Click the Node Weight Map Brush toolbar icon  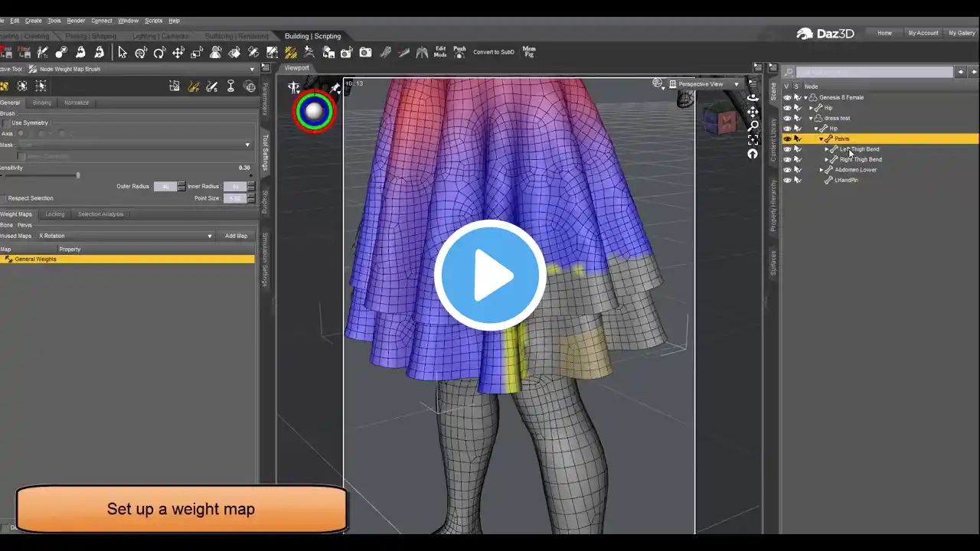click(x=291, y=52)
